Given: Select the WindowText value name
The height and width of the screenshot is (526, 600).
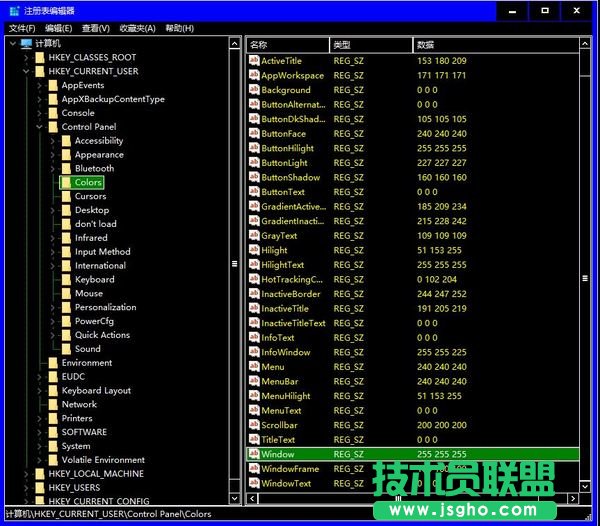Looking at the screenshot, I should click(x=286, y=484).
